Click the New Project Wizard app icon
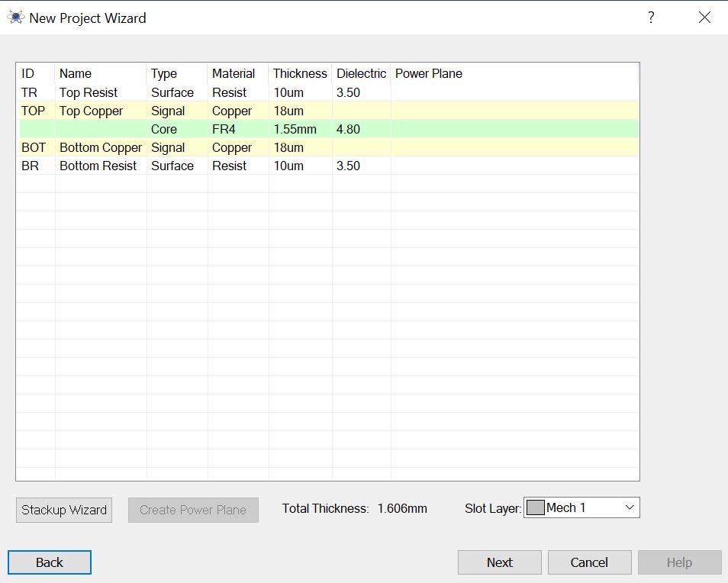Screen dimensions: 728x583 pos(16,18)
